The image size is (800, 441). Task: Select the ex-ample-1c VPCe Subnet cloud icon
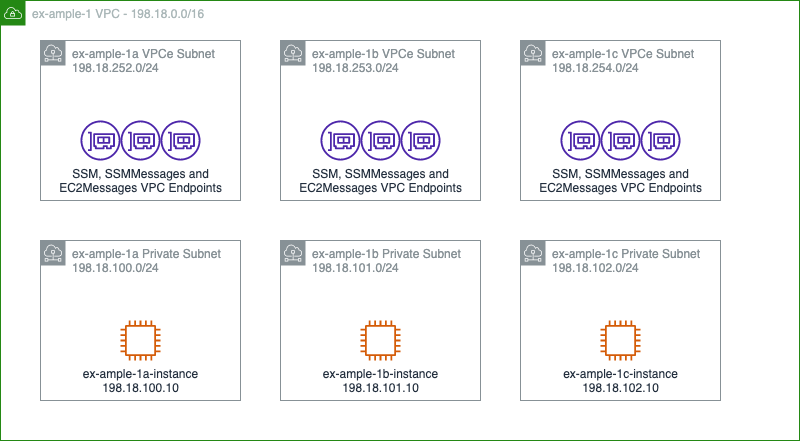coord(533,53)
